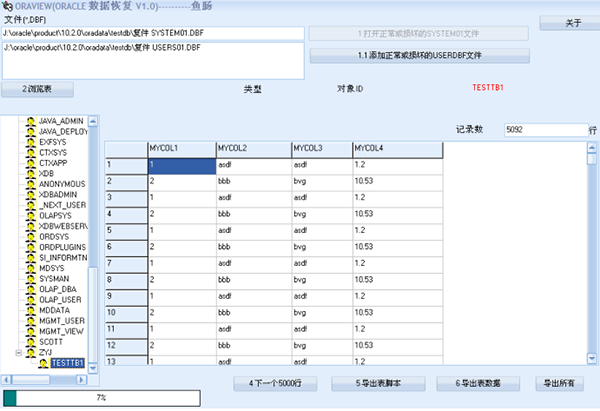
Task: Click the MDDATA user icon
Action: (x=31, y=310)
